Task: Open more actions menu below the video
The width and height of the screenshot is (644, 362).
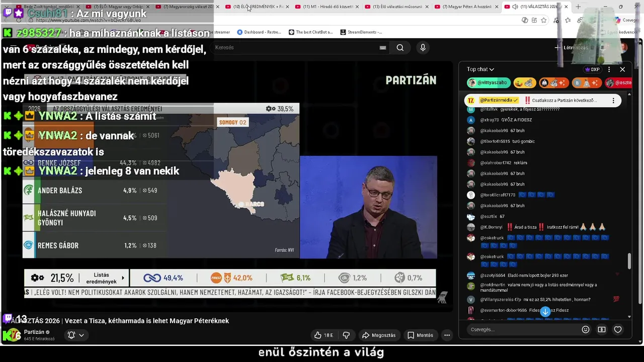Action: point(447,335)
